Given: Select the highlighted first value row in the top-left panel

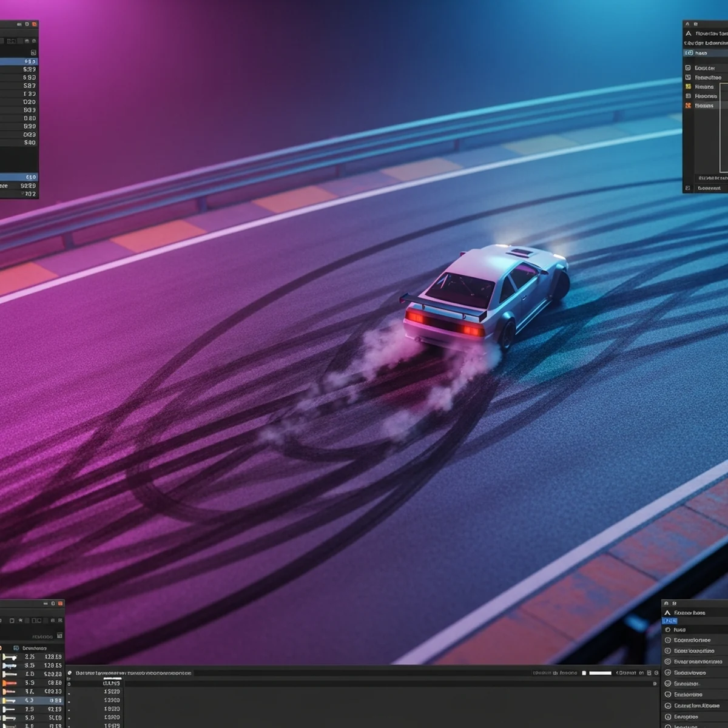Looking at the screenshot, I should [19, 61].
